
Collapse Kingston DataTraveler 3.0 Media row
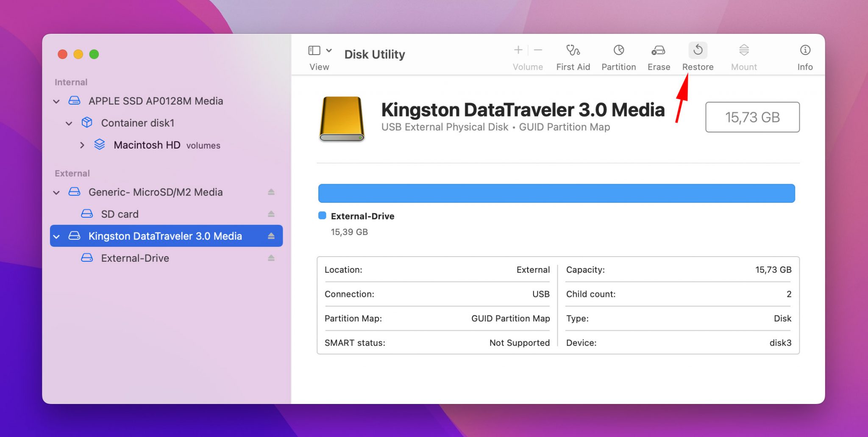coord(56,236)
